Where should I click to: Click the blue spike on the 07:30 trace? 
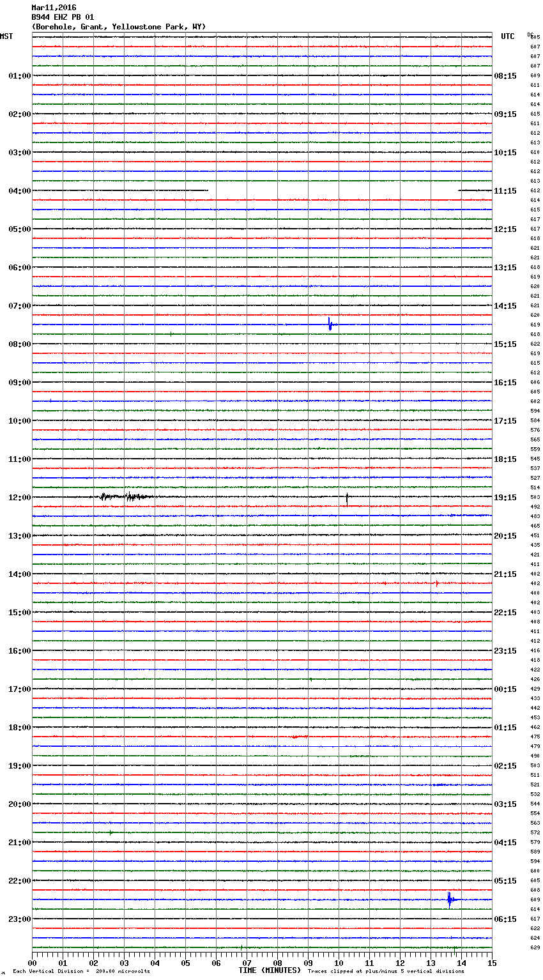point(330,324)
